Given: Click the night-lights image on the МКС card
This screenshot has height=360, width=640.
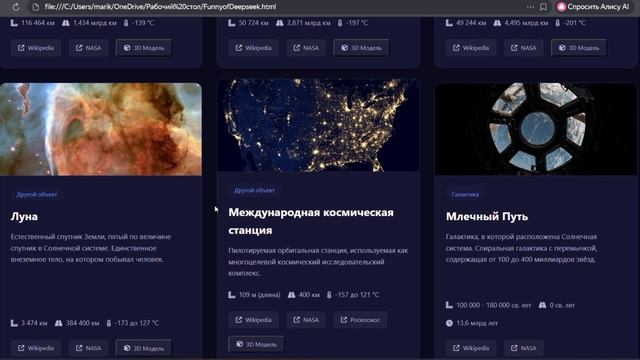Looking at the screenshot, I should (x=318, y=125).
